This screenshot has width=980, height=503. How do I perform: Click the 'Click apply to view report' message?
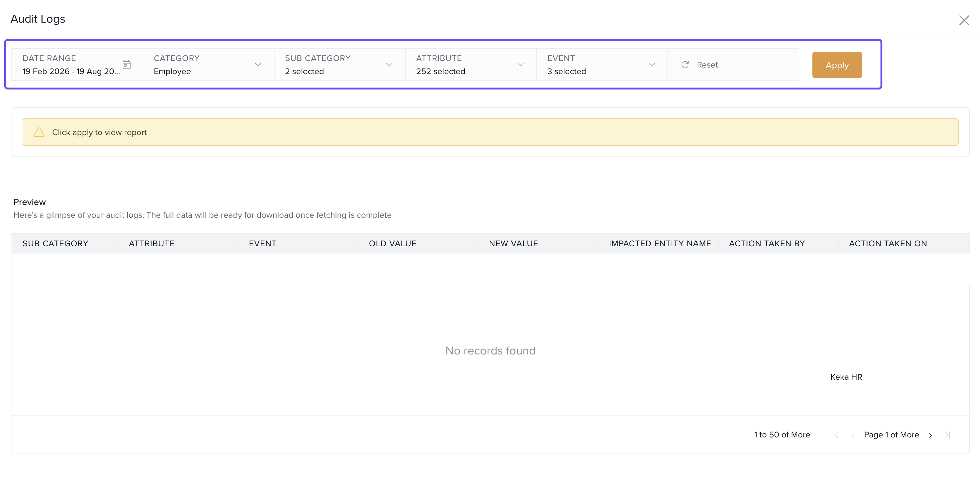pos(99,132)
